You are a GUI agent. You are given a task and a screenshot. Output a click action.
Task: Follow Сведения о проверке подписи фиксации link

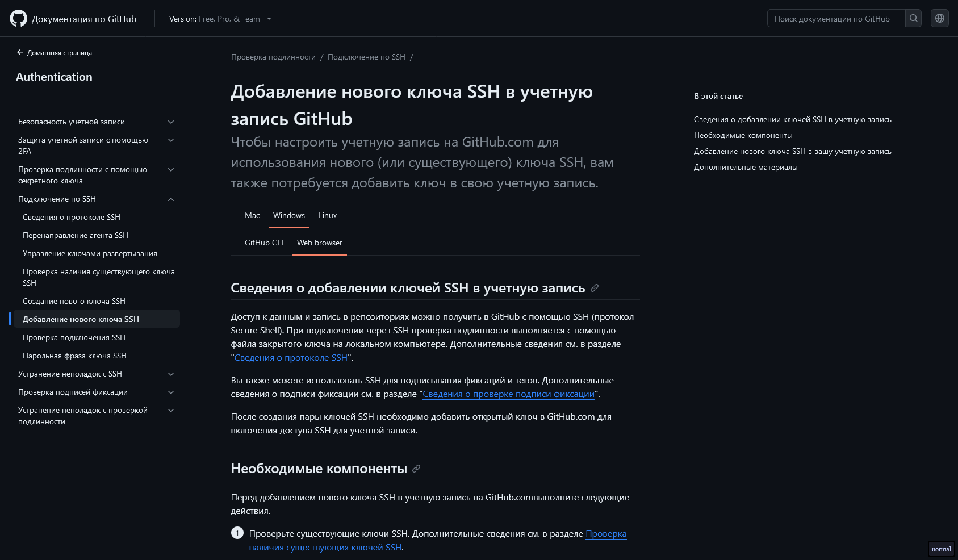508,394
